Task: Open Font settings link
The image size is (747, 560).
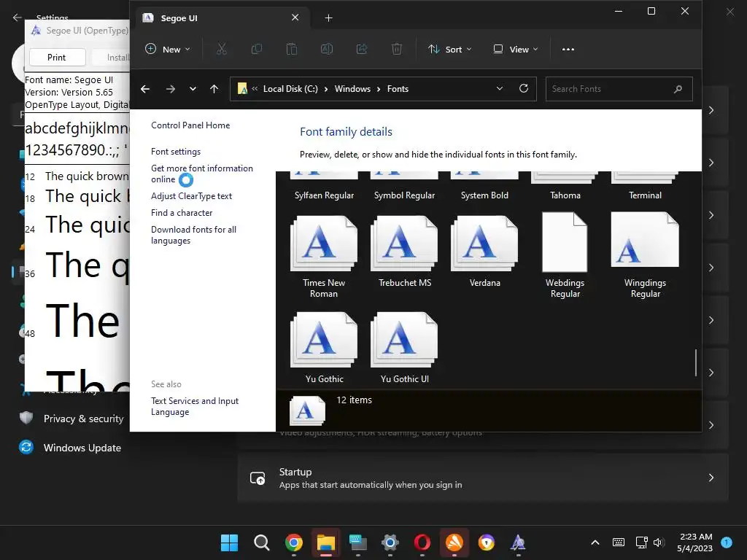Action: (x=176, y=152)
